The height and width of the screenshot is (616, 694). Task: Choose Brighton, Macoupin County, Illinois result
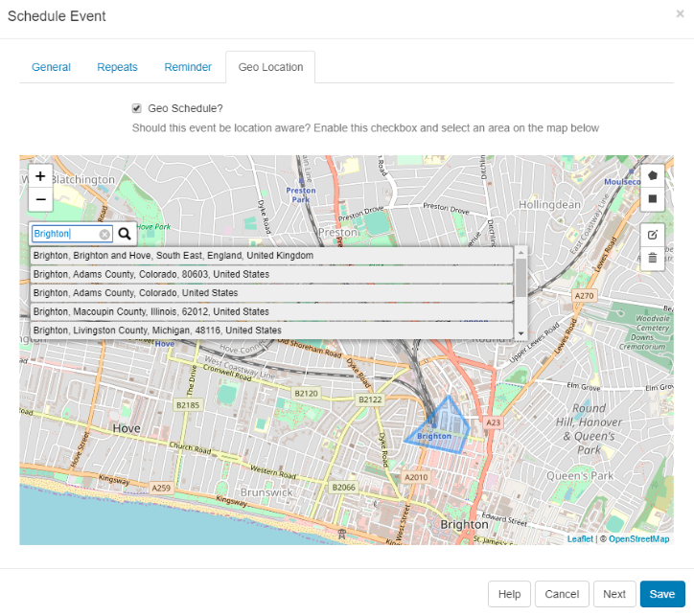(x=272, y=311)
